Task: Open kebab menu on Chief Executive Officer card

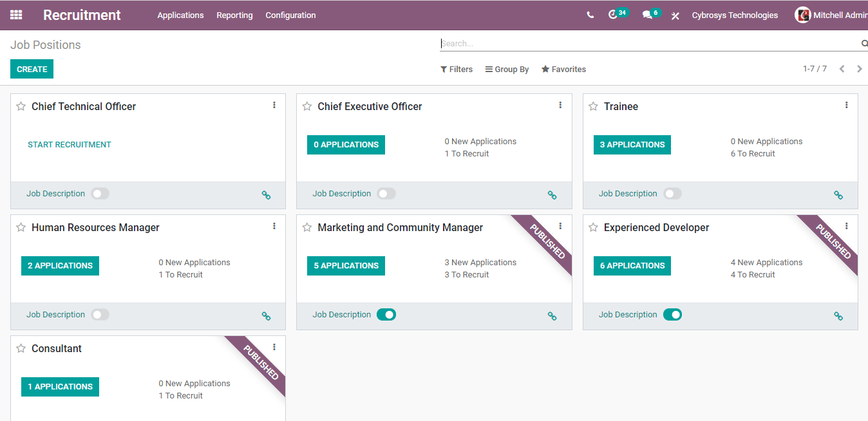Action: click(x=560, y=105)
